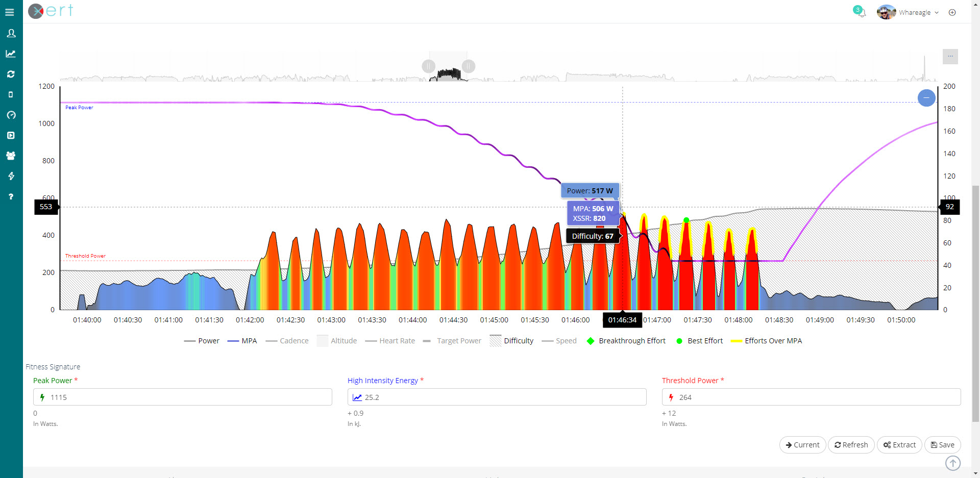
Task: Select the mobile device icon in sidebar
Action: pos(11,94)
